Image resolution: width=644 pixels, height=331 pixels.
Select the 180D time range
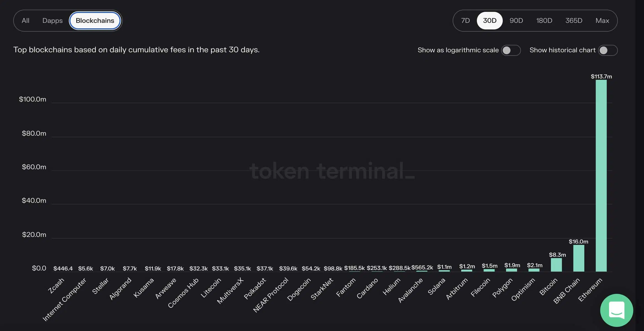point(544,20)
